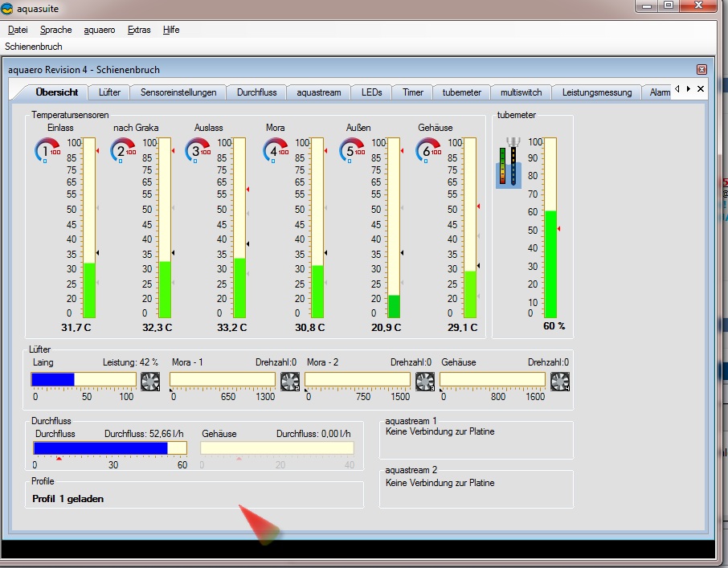Screen dimensions: 728x568
Task: Click the blue Durchfluss flow rate bar
Action: (x=110, y=448)
